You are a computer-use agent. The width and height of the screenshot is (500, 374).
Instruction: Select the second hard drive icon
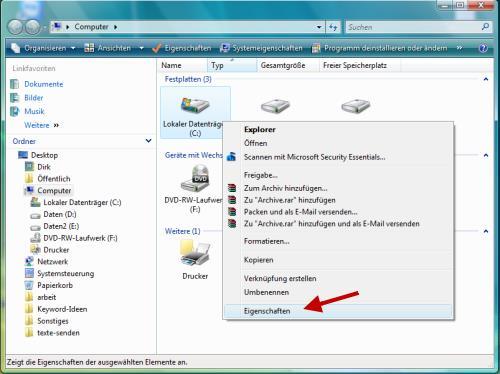[x=275, y=106]
